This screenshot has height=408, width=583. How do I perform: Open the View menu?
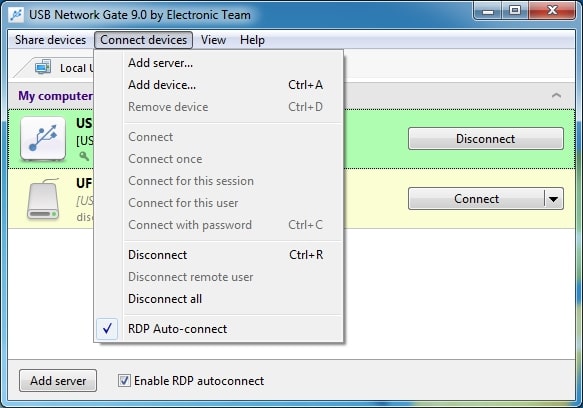(x=213, y=40)
